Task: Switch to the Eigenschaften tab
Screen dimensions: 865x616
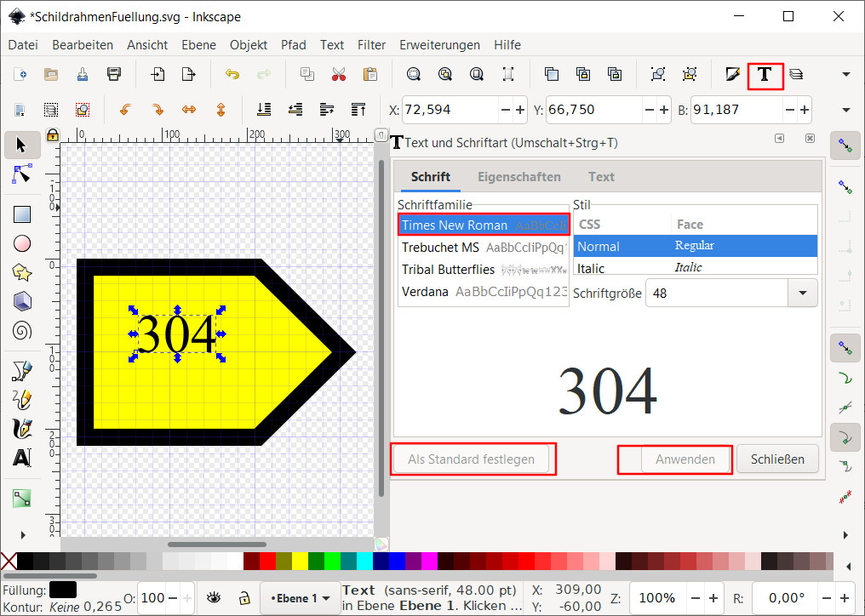Action: tap(518, 177)
